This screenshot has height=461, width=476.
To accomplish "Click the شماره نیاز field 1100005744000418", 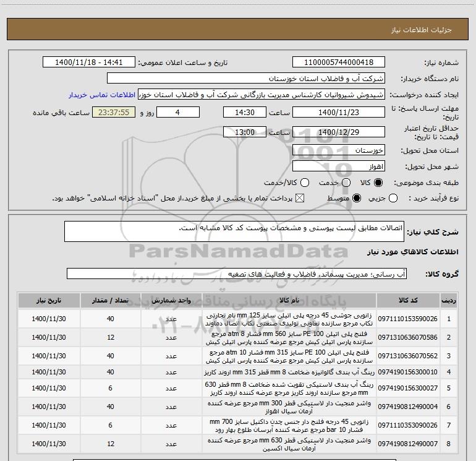I will [339, 62].
